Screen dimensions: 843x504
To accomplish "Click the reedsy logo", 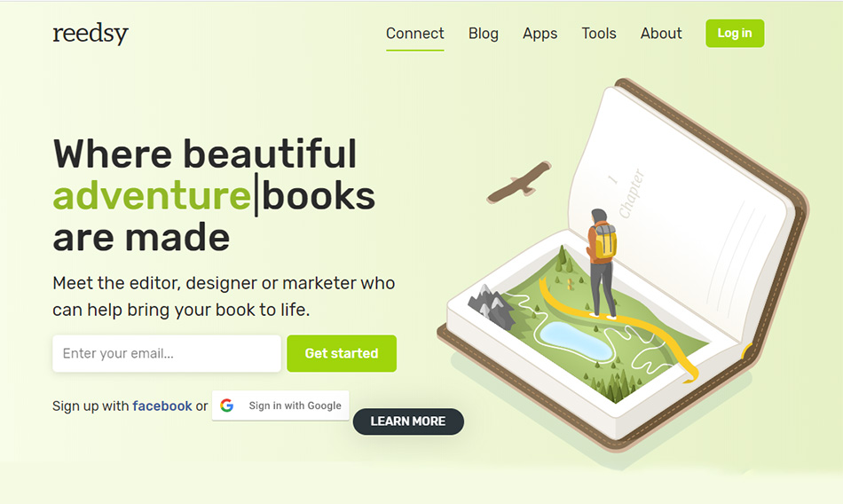I will point(91,34).
